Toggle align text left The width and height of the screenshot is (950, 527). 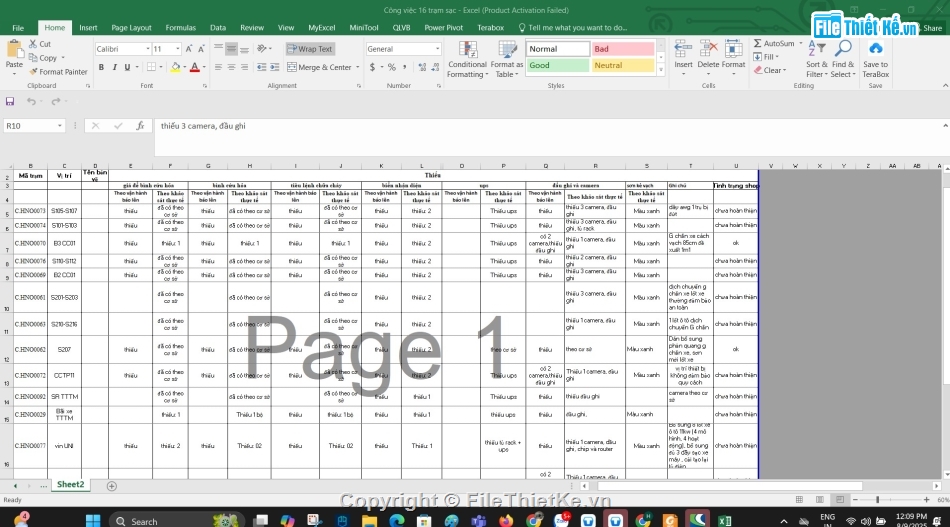point(218,67)
